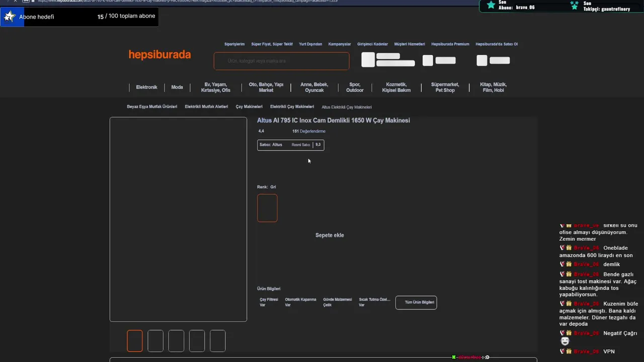This screenshot has width=644, height=362.
Task: Click the Sepete ekle button
Action: point(330,235)
